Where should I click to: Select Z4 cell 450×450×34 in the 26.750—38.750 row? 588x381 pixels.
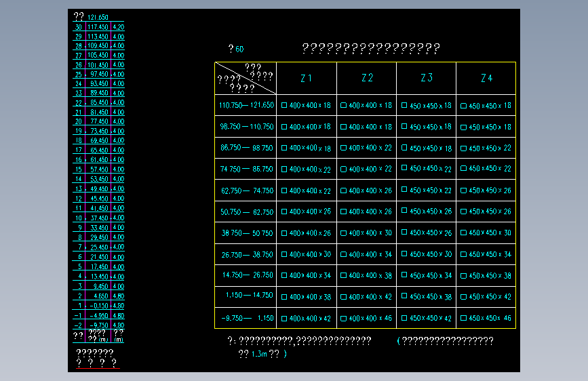tap(486, 254)
